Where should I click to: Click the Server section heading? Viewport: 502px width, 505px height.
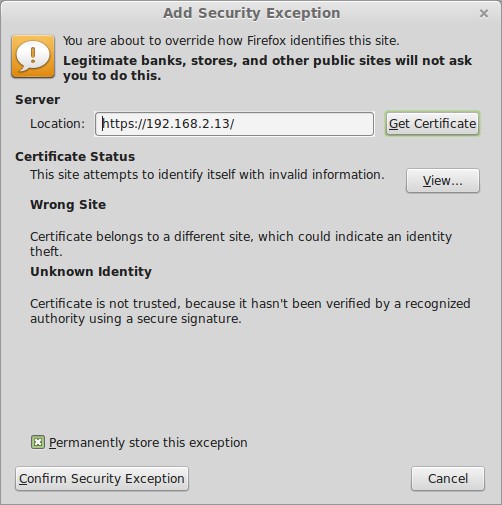[38, 100]
